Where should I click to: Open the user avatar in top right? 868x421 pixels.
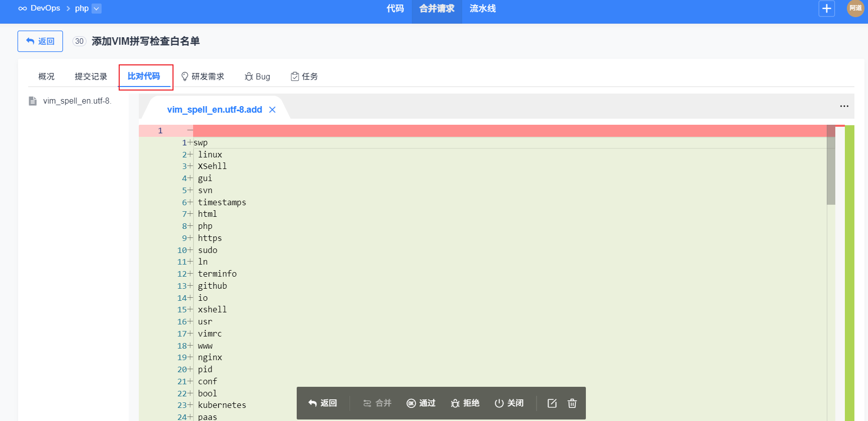(x=855, y=8)
